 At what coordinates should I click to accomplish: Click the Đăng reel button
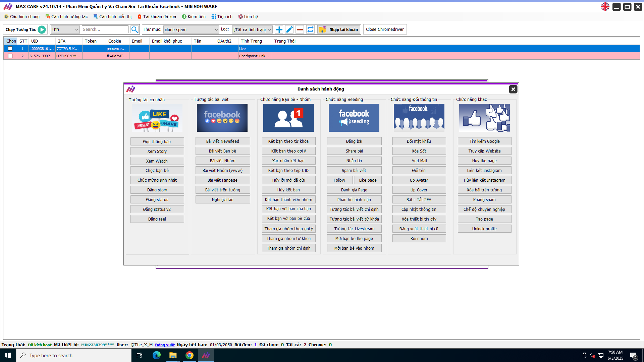[157, 219]
